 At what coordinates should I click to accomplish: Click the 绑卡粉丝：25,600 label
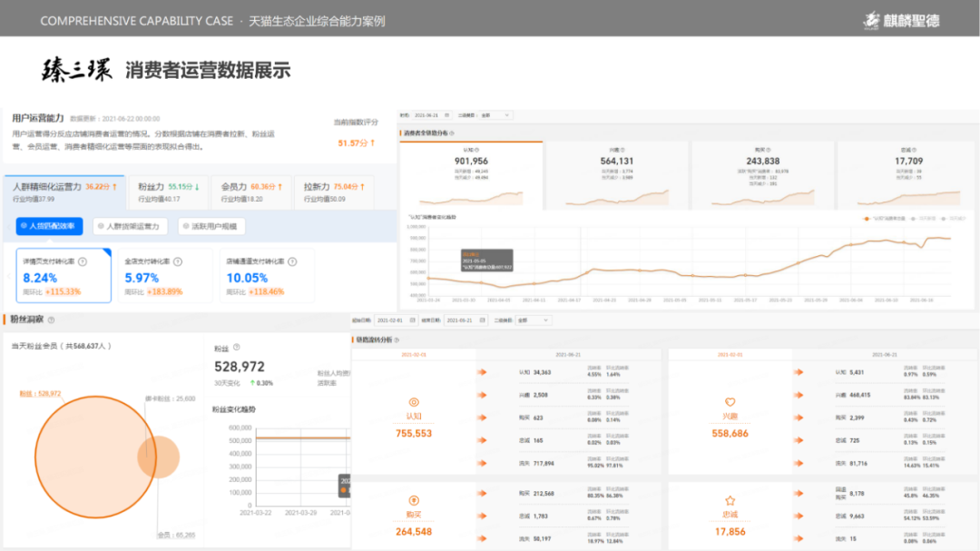coord(170,398)
